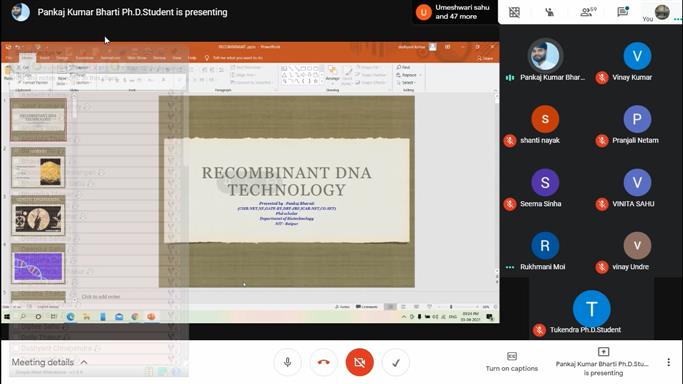This screenshot has width=683, height=384.
Task: Click your own profile thumbnail
Action: [x=662, y=12]
